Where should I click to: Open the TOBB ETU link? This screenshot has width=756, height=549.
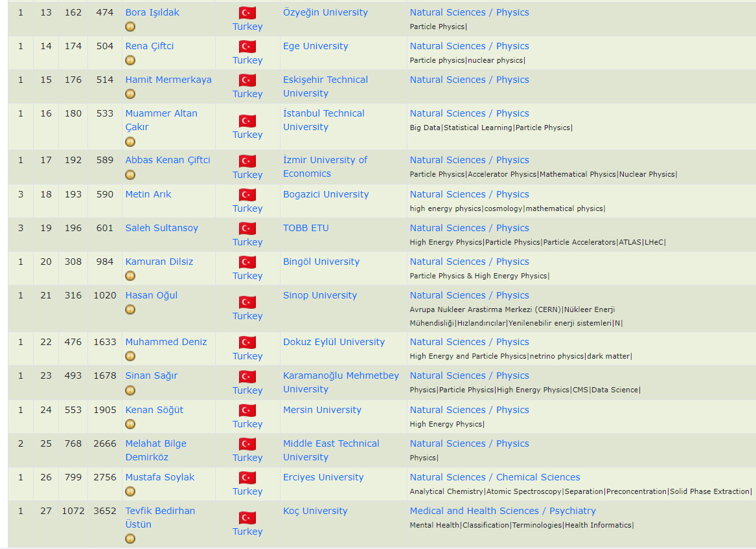[x=306, y=228]
